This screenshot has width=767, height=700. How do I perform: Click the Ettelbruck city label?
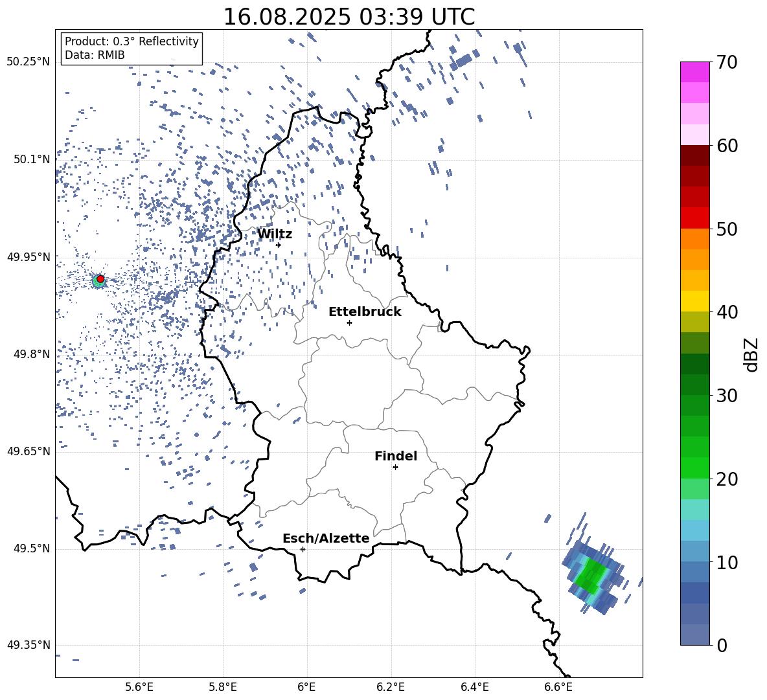click(x=365, y=312)
